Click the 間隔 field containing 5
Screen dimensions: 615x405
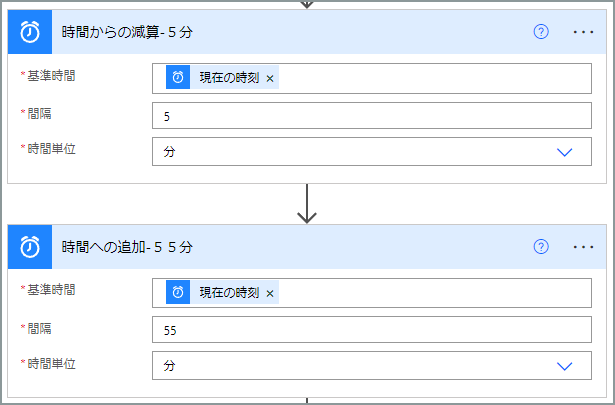pos(372,116)
